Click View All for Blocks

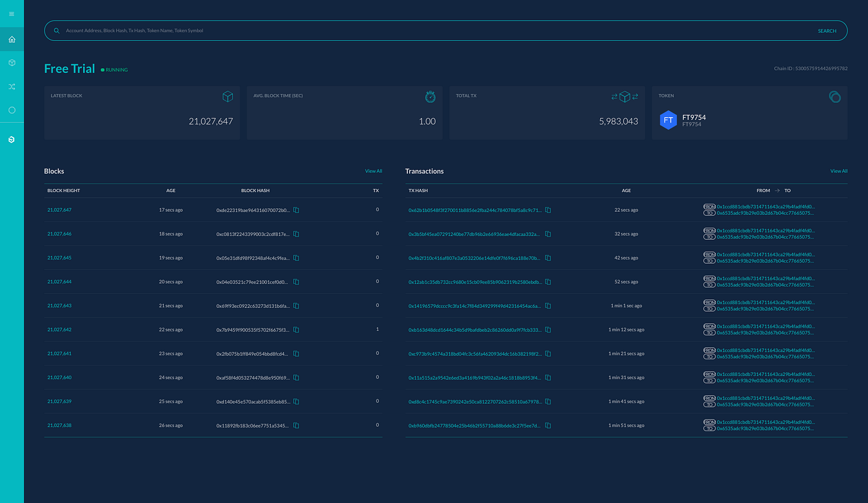click(373, 171)
